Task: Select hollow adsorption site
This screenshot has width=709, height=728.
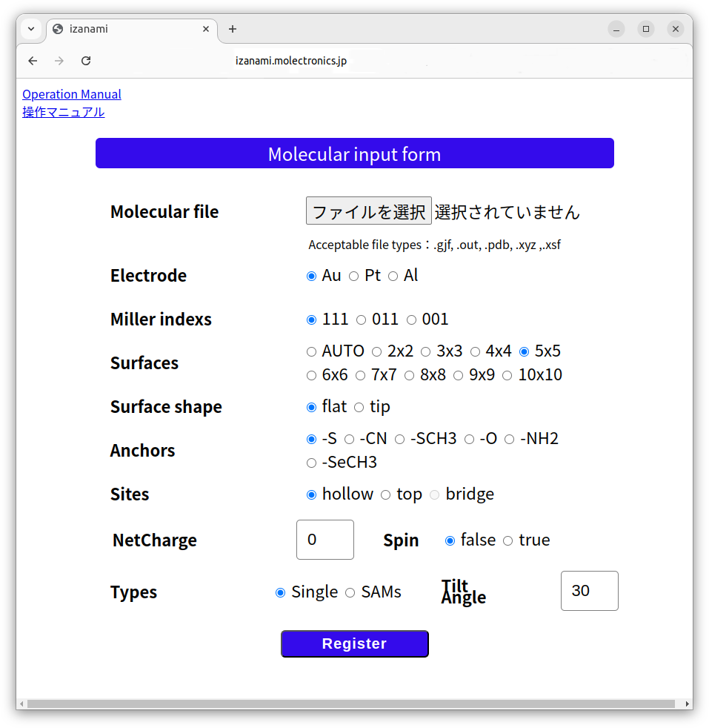Action: point(311,495)
